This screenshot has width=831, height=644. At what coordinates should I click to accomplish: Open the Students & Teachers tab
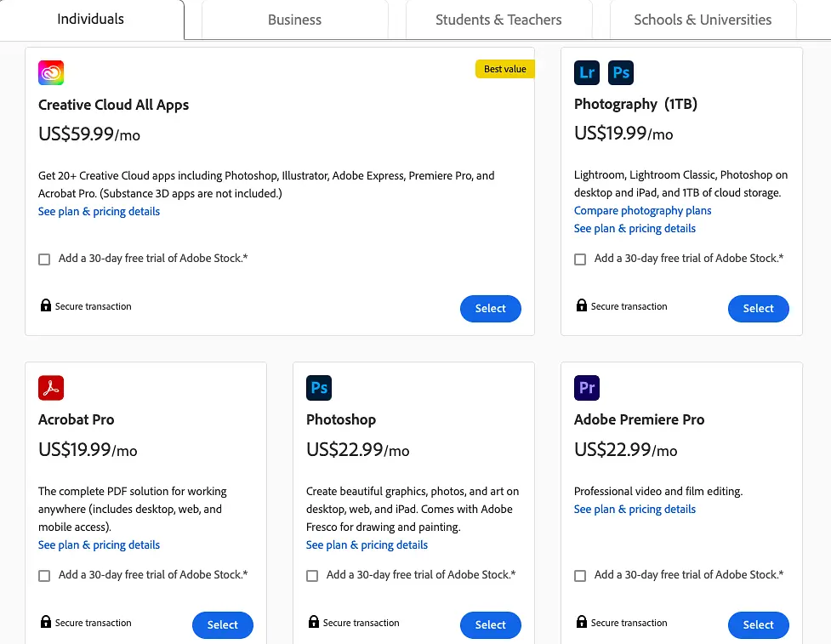(x=498, y=20)
